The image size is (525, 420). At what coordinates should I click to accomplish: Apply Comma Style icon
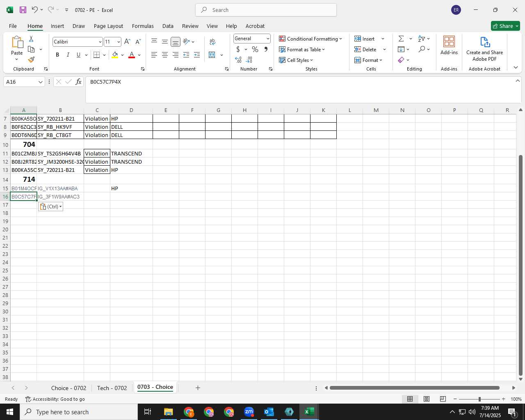tap(266, 49)
